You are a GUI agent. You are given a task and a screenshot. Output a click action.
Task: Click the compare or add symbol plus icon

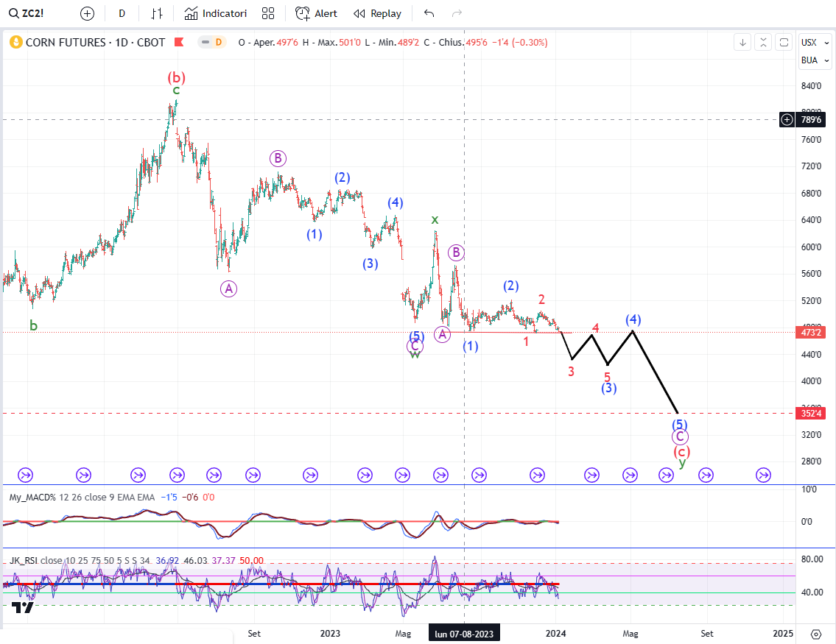pos(87,13)
